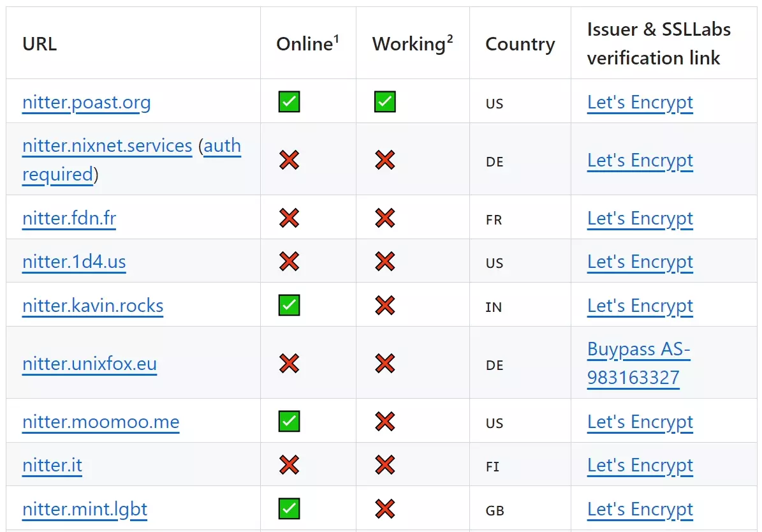The height and width of the screenshot is (532, 762).
Task: Click the red X under Working for nitter.1d4.us
Action: pyautogui.click(x=385, y=262)
